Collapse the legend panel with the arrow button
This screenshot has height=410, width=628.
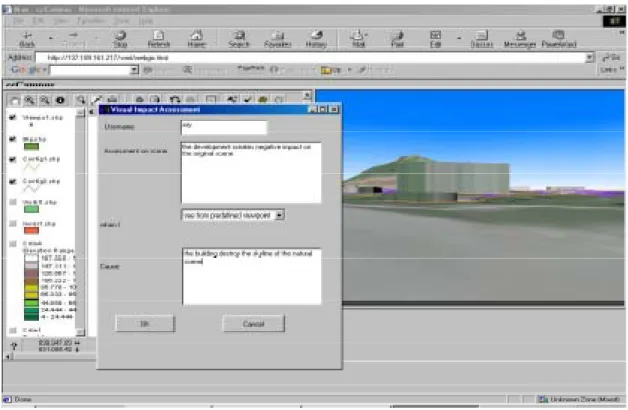click(x=92, y=112)
